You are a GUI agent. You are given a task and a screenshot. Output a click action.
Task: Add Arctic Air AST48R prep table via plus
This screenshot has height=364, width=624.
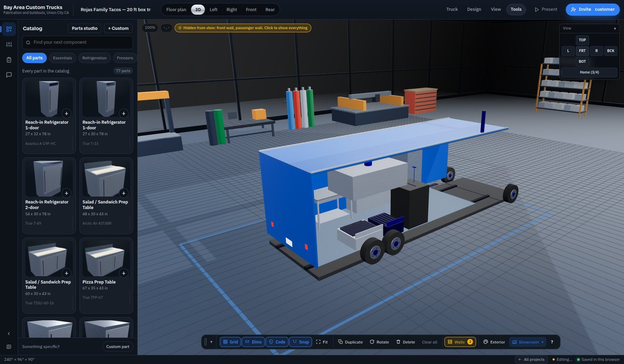(x=124, y=193)
